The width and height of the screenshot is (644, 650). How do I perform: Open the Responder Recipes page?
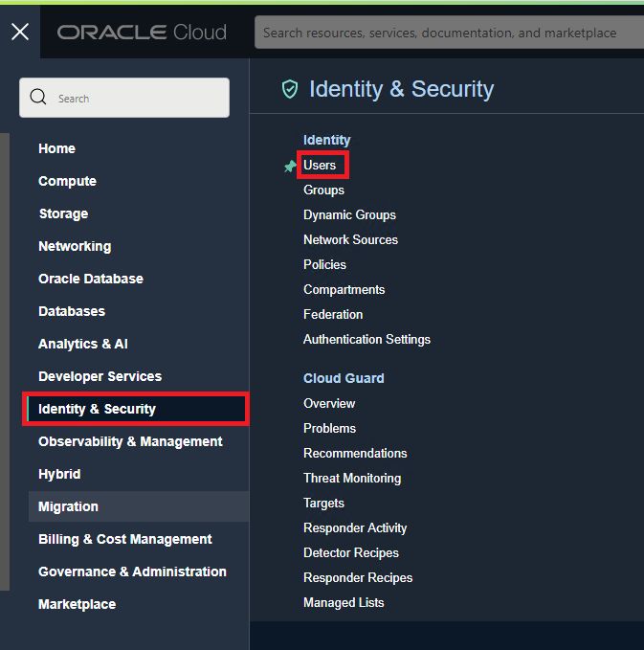(358, 578)
